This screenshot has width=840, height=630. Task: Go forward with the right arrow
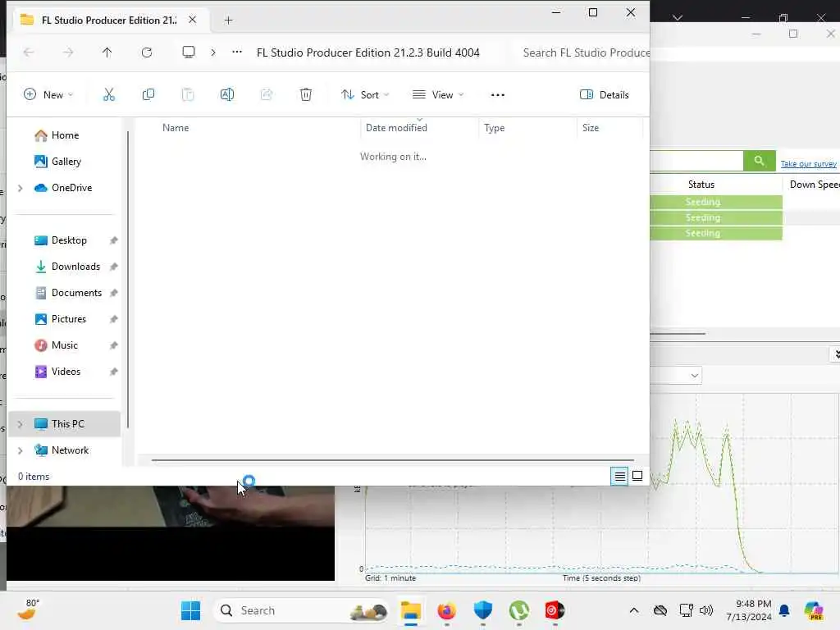click(68, 52)
